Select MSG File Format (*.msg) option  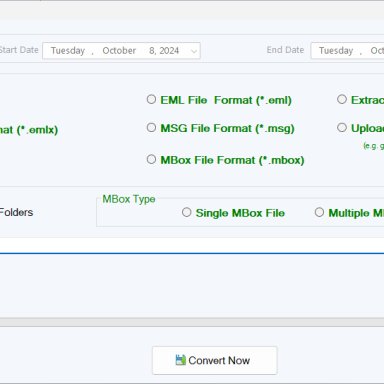pos(151,128)
